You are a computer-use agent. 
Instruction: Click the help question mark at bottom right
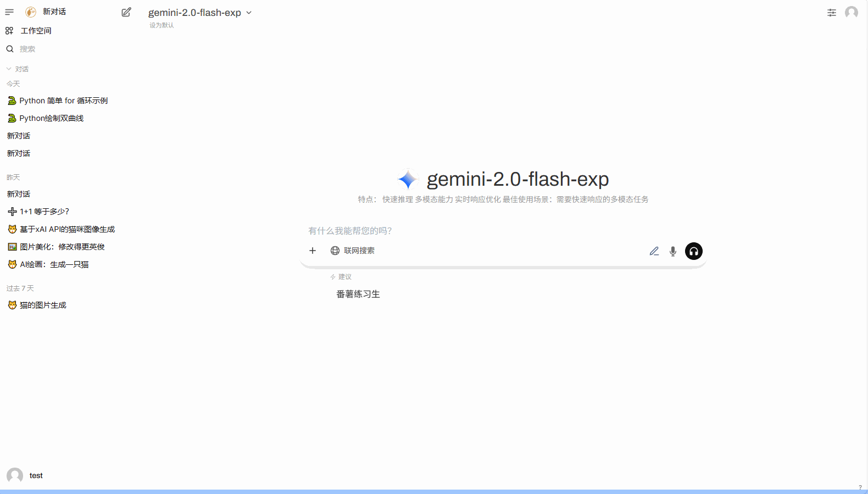[x=860, y=487]
